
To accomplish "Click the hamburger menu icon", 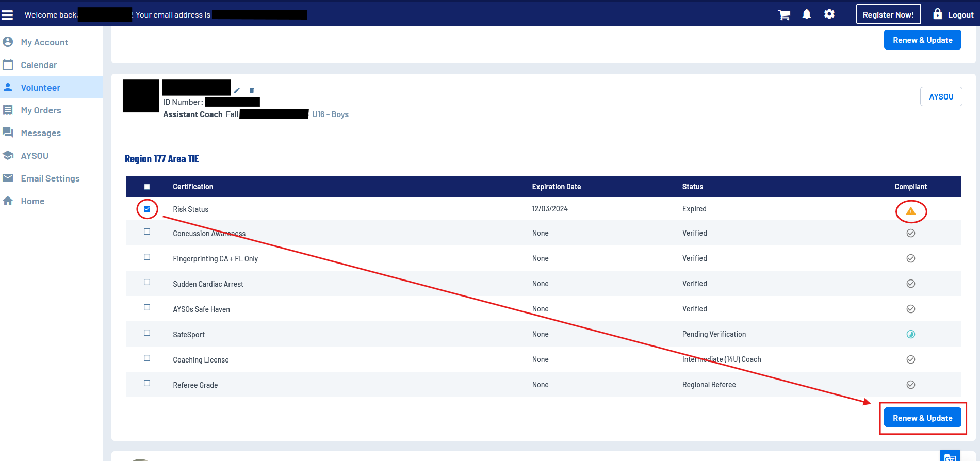I will 7,15.
